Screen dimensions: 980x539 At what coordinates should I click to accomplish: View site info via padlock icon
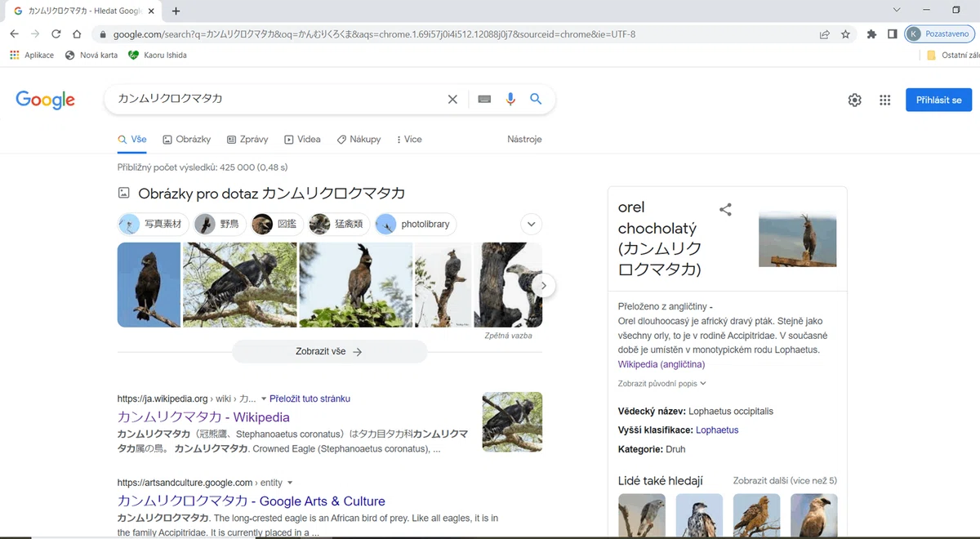point(102,34)
